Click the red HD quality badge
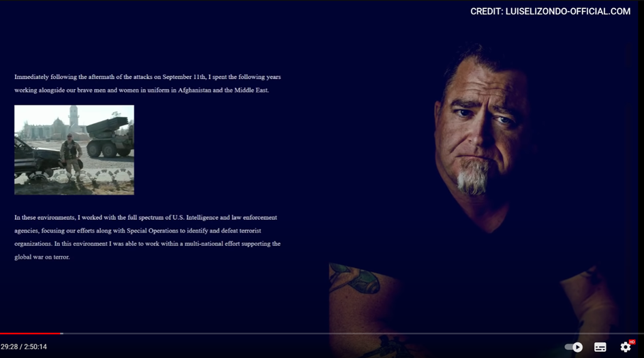Image resolution: width=644 pixels, height=358 pixels. (632, 342)
